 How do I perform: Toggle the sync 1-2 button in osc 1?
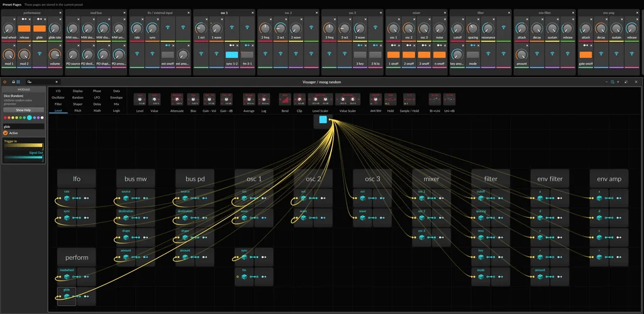[x=232, y=55]
